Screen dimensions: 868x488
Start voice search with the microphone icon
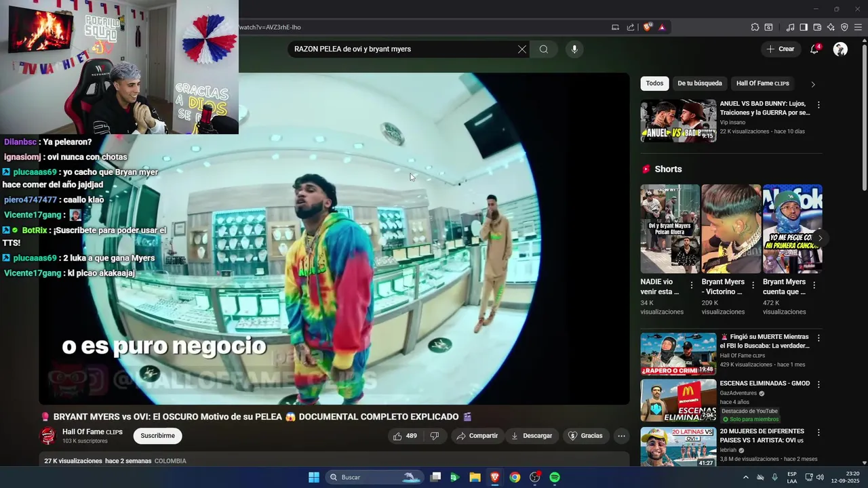coord(574,49)
